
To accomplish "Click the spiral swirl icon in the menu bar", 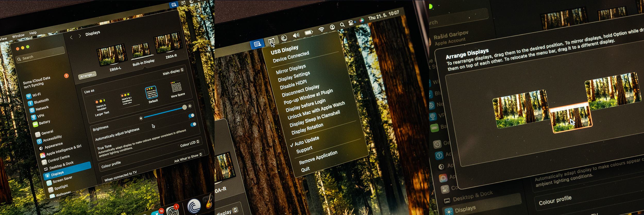I will (x=284, y=38).
